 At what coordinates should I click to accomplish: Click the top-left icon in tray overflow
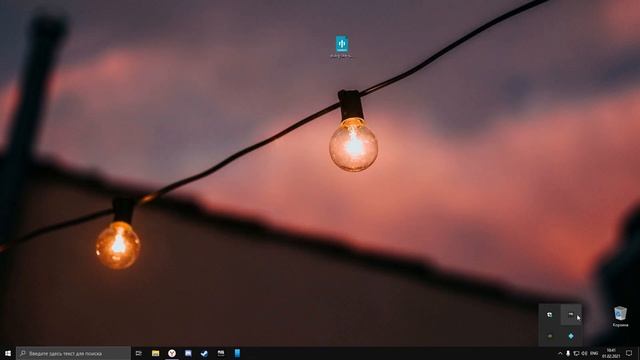tap(550, 315)
